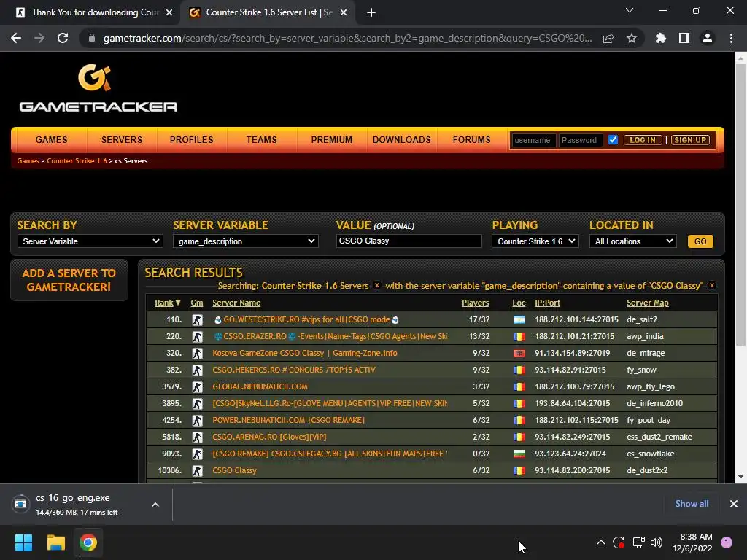
Task: Click Show all downloads link
Action: point(692,504)
